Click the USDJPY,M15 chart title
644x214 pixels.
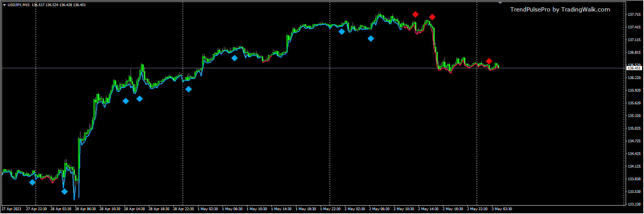[x=18, y=5]
